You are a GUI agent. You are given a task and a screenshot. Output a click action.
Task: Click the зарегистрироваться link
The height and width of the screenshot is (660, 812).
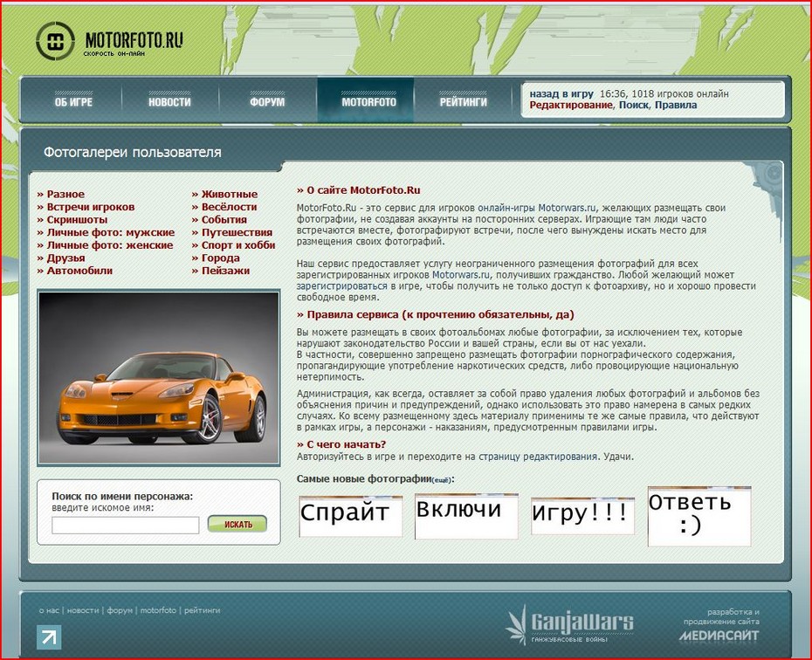[x=341, y=286]
